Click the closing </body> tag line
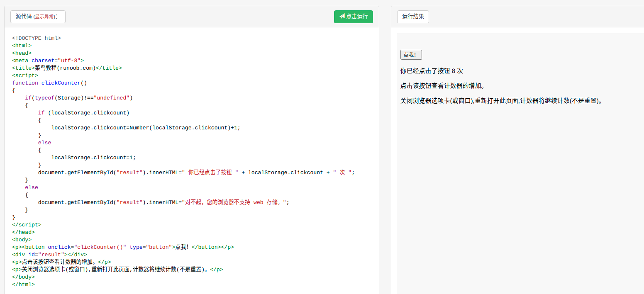 click(x=23, y=277)
